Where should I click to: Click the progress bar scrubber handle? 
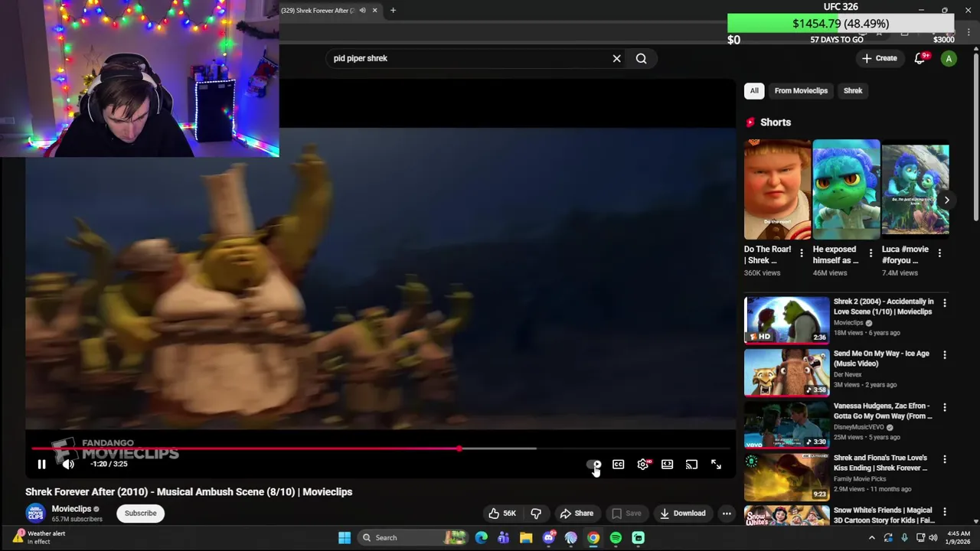(x=459, y=449)
